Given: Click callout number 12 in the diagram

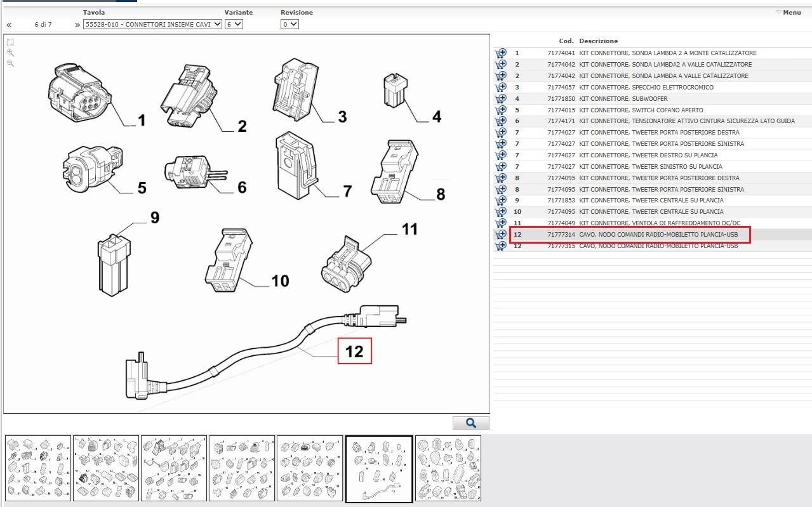Looking at the screenshot, I should [354, 352].
